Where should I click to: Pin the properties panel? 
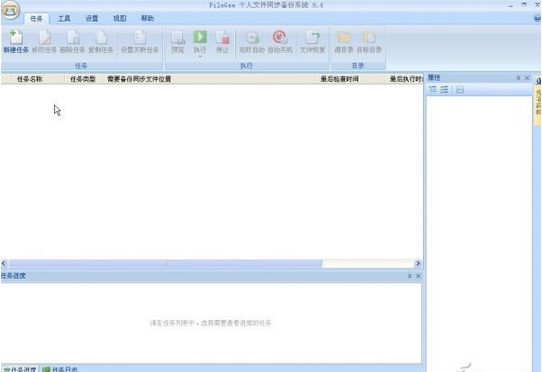518,78
